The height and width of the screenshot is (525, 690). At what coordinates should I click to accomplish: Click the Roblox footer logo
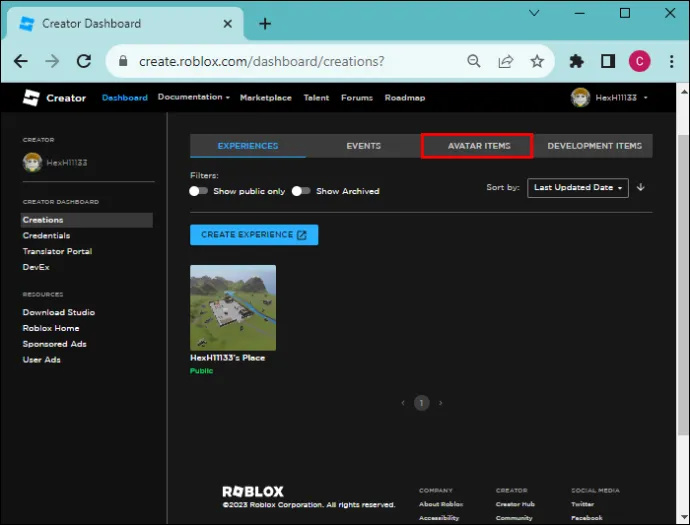253,491
